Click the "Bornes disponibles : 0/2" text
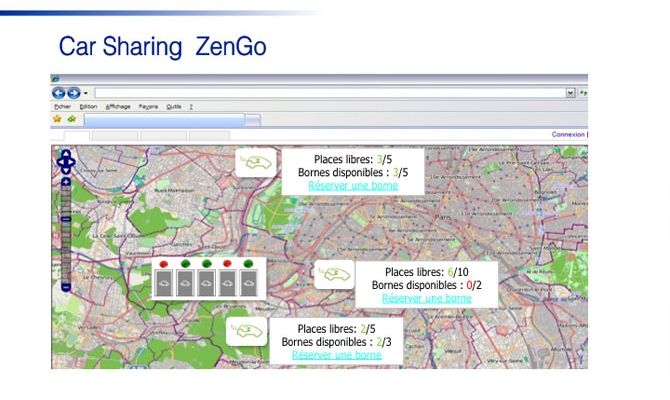The image size is (670, 400). (x=426, y=285)
